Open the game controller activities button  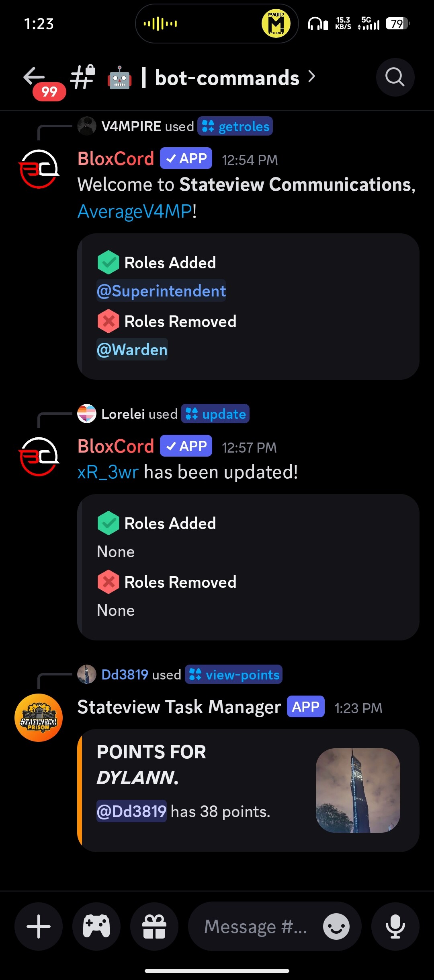coord(96,926)
